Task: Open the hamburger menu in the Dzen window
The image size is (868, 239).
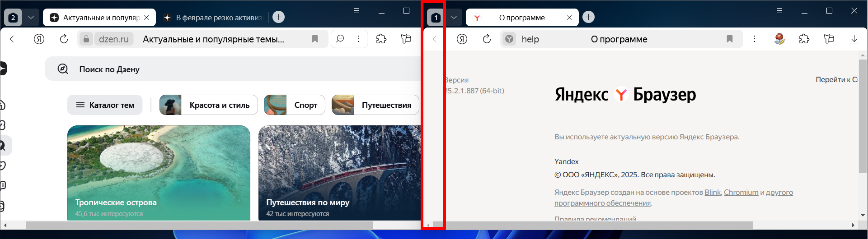Action: click(x=357, y=11)
